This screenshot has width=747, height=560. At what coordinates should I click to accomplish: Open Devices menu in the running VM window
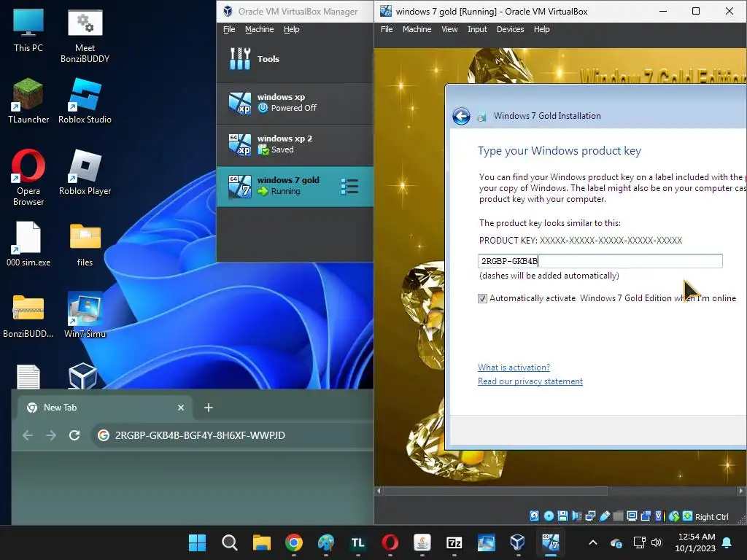(510, 29)
